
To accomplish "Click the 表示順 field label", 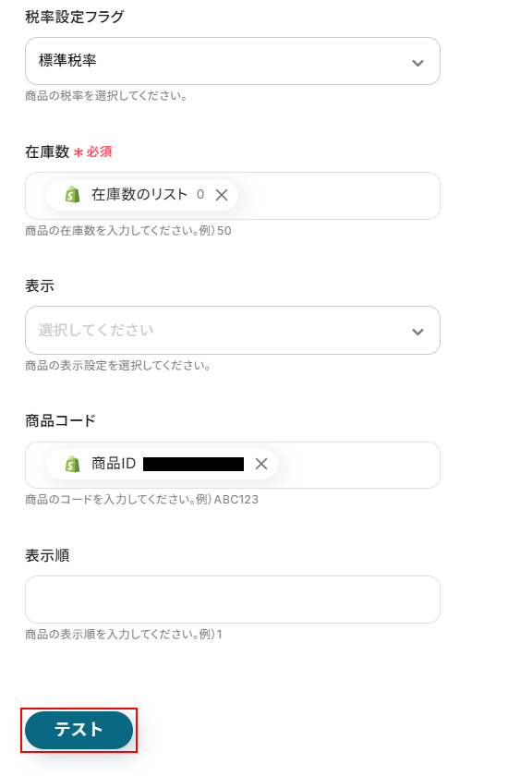I will point(47,555).
